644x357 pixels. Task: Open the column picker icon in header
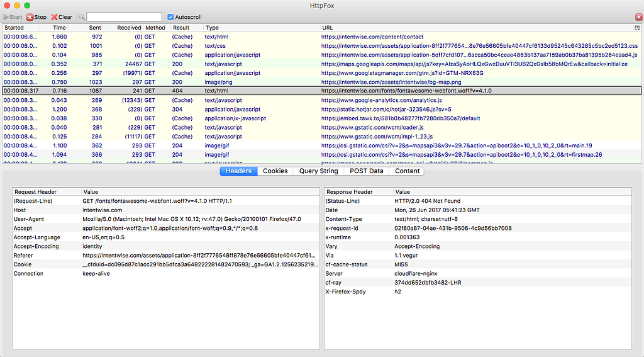636,28
